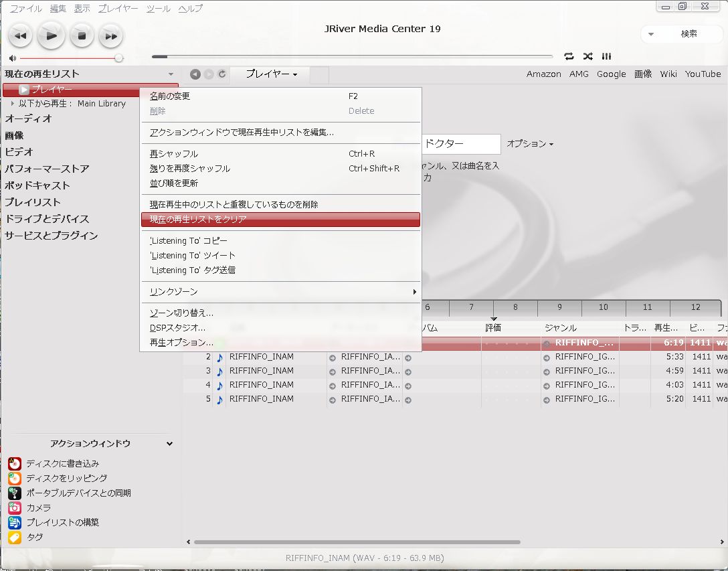Click the volume slider handle
Viewport: 728px width, 571px height.
tap(119, 58)
